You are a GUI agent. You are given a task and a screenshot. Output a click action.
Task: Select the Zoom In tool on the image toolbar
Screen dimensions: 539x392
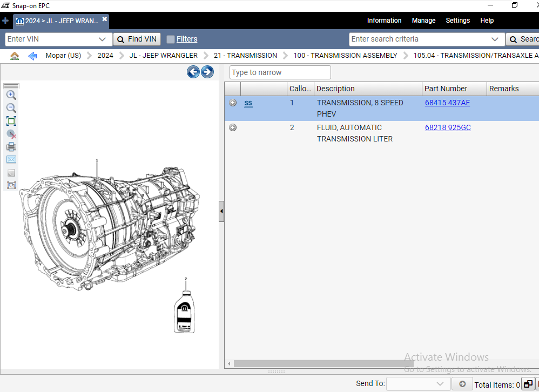[x=11, y=94]
